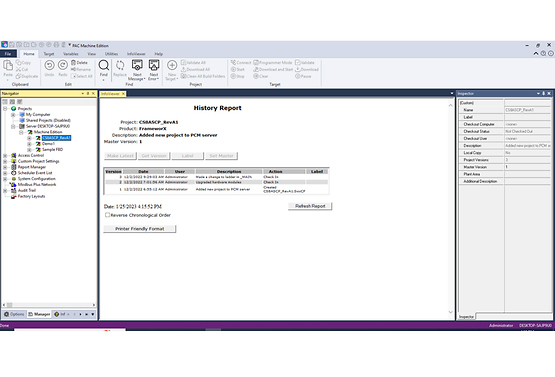
Task: Click the Make Latest button
Action: coord(120,156)
